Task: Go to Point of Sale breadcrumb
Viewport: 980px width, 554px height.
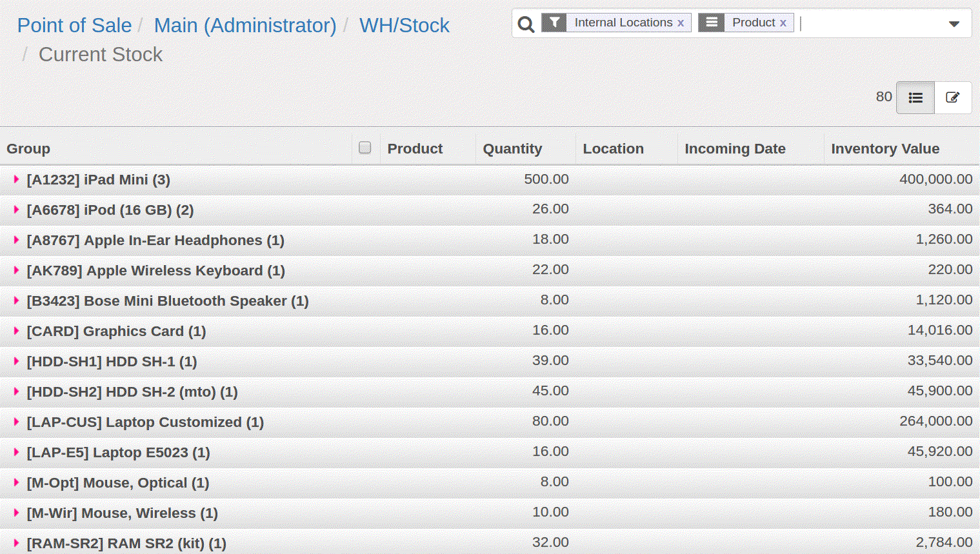Action: (74, 25)
